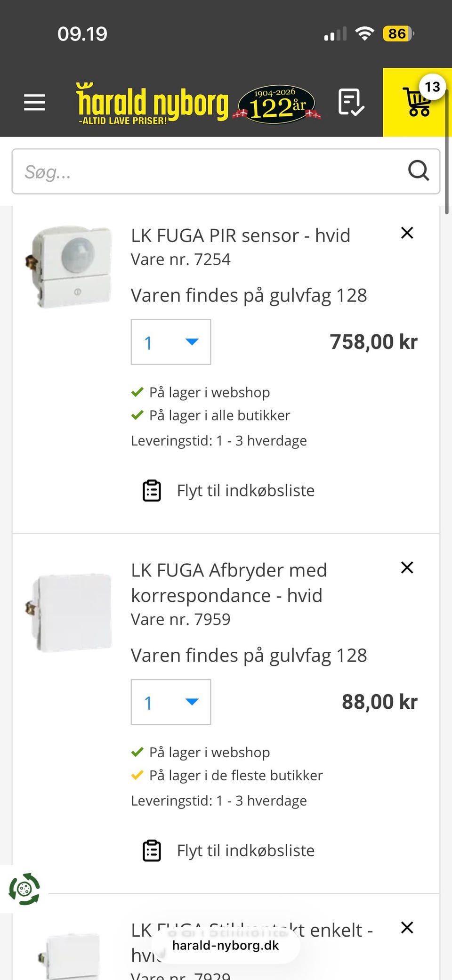Move PIR sensor via Flyt til indkøbsliste
The height and width of the screenshot is (980, 452).
pyautogui.click(x=245, y=491)
